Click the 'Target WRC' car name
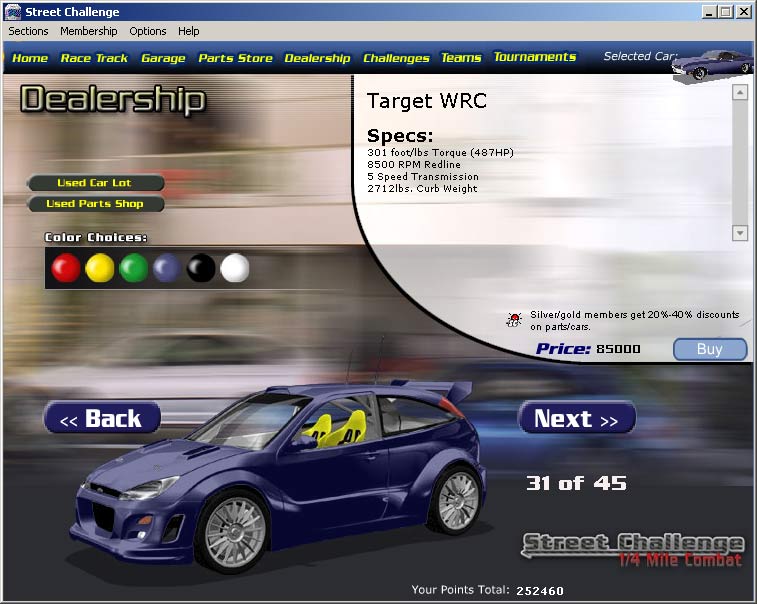This screenshot has width=757, height=604. [427, 101]
